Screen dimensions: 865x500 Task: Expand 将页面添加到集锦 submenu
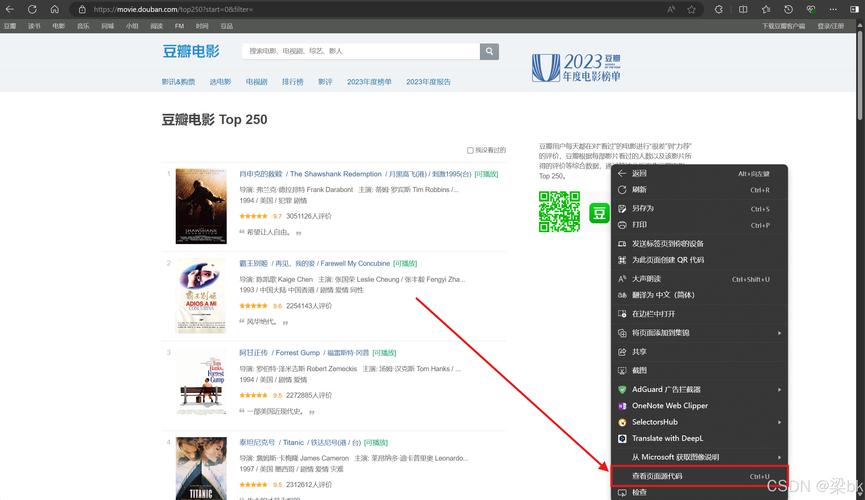point(699,333)
